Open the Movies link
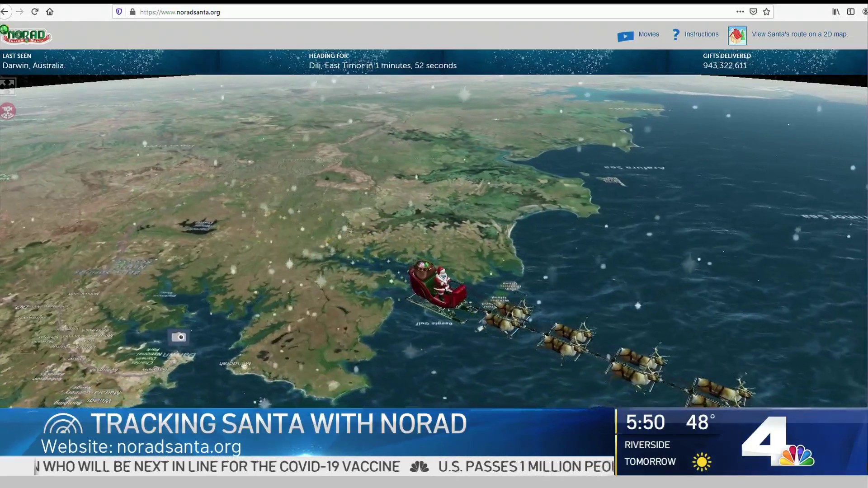 click(x=649, y=34)
